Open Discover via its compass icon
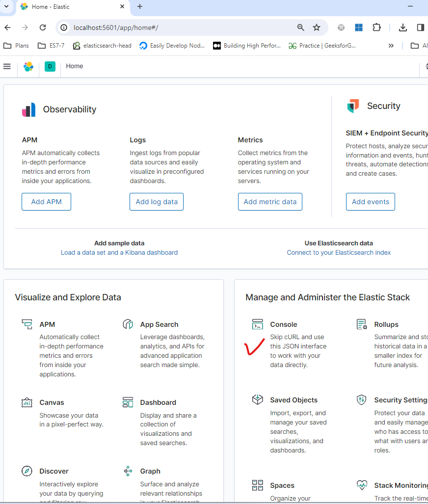428x504 pixels. (27, 471)
